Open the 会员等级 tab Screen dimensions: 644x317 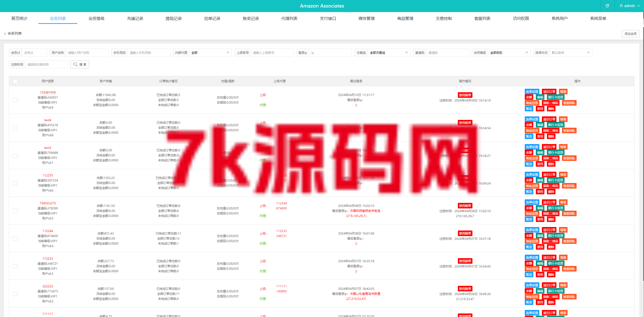pos(96,18)
